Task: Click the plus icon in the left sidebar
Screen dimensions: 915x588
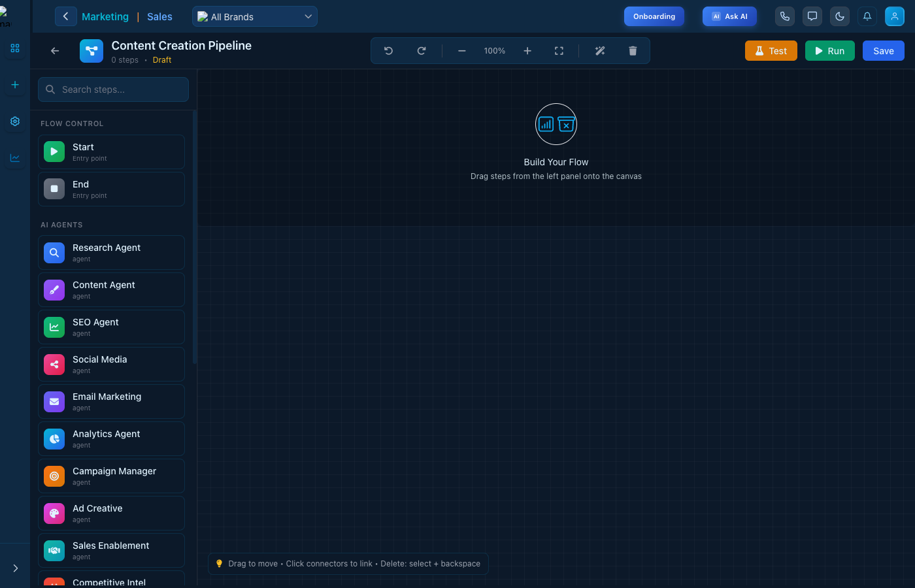Action: [15, 85]
